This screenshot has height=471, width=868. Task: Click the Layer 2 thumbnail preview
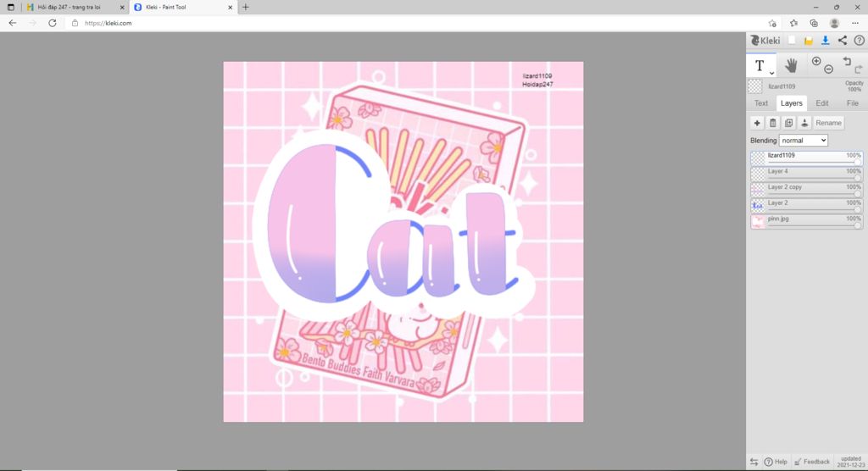coord(758,206)
